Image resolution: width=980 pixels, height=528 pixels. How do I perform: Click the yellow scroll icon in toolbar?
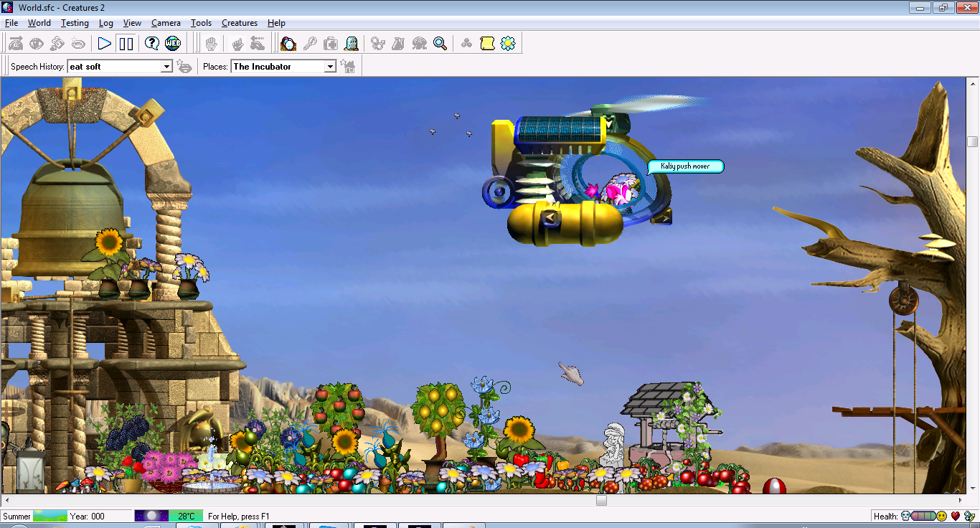pyautogui.click(x=487, y=44)
